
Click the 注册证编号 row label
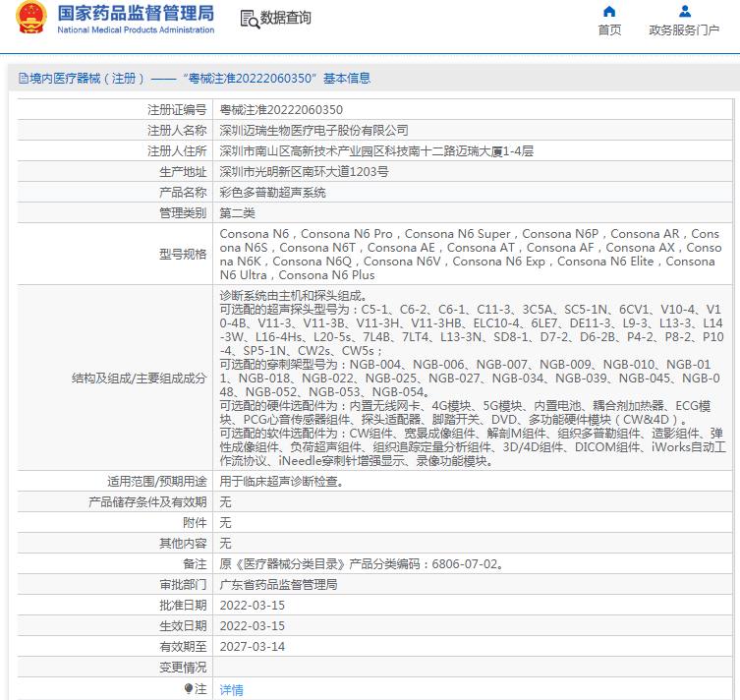coord(177,110)
